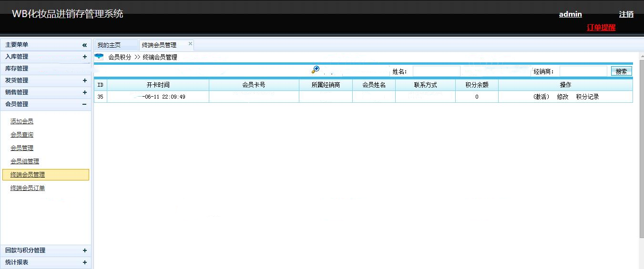Click the 积分余额 column header
644x269 pixels.
[477, 85]
